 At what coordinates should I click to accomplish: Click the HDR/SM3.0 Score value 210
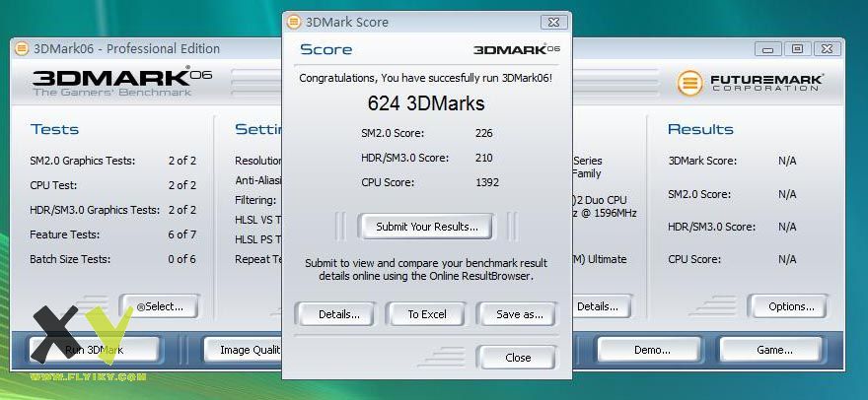click(484, 158)
